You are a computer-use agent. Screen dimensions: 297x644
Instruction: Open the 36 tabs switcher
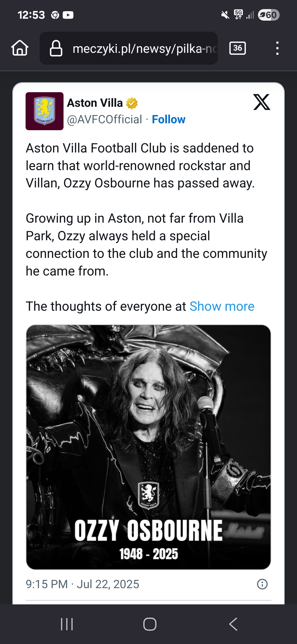pos(238,48)
